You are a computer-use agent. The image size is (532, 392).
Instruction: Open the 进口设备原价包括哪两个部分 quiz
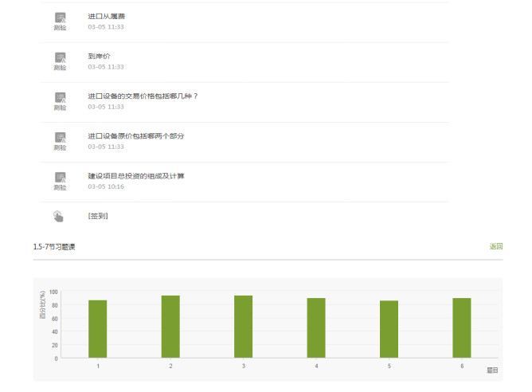(136, 135)
